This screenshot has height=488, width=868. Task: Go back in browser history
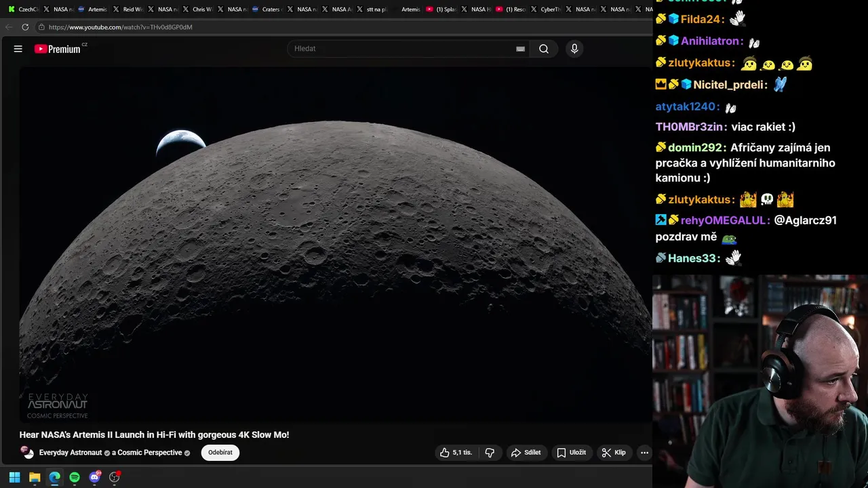9,27
